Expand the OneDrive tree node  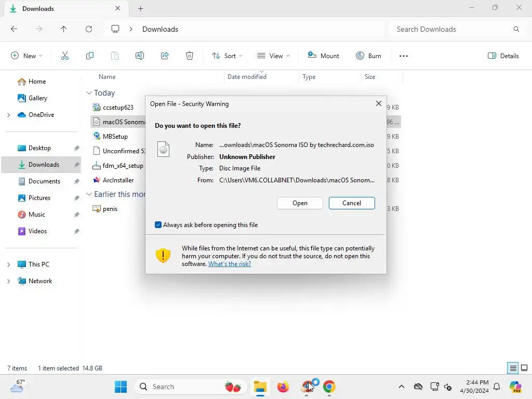click(8, 115)
